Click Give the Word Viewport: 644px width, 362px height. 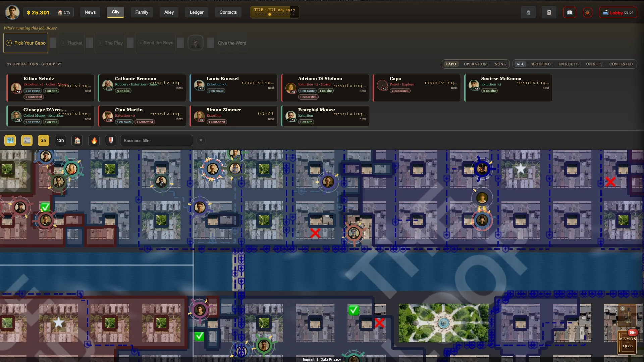[232, 43]
